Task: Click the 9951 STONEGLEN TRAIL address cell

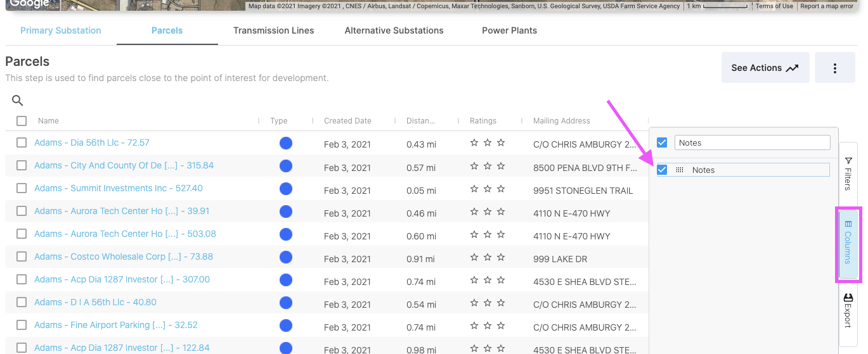Action: coord(583,190)
